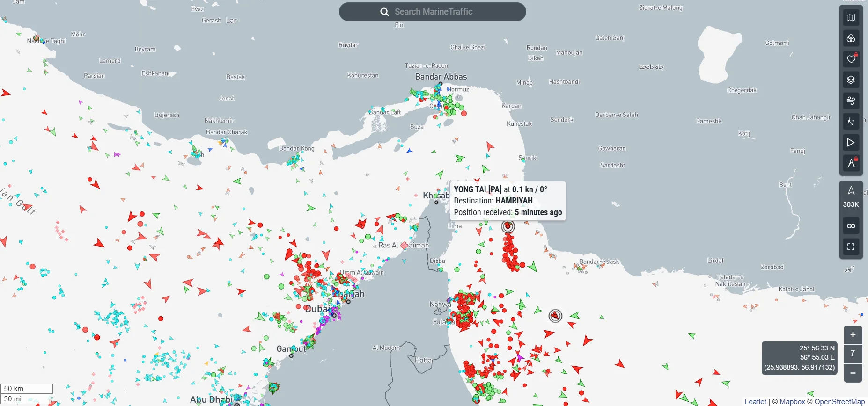Toggle the infinity vessel names button

pos(851,226)
